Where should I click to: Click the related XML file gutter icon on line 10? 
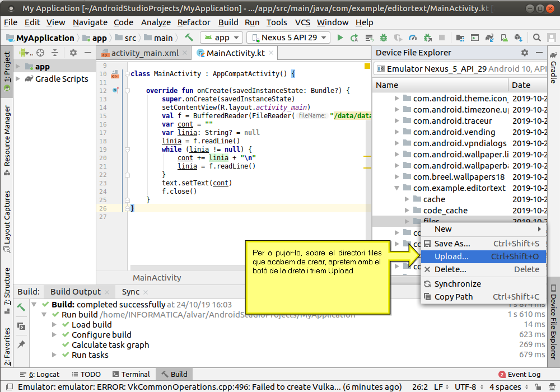click(115, 74)
